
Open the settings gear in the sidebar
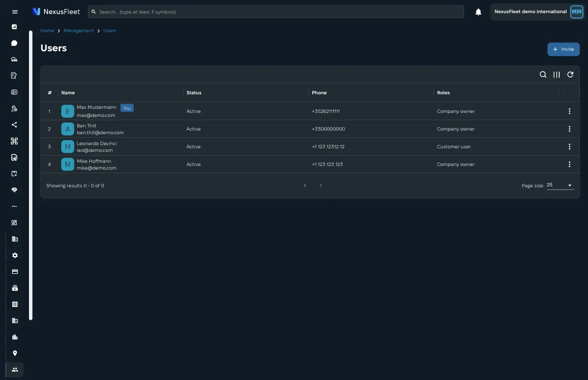[15, 255]
